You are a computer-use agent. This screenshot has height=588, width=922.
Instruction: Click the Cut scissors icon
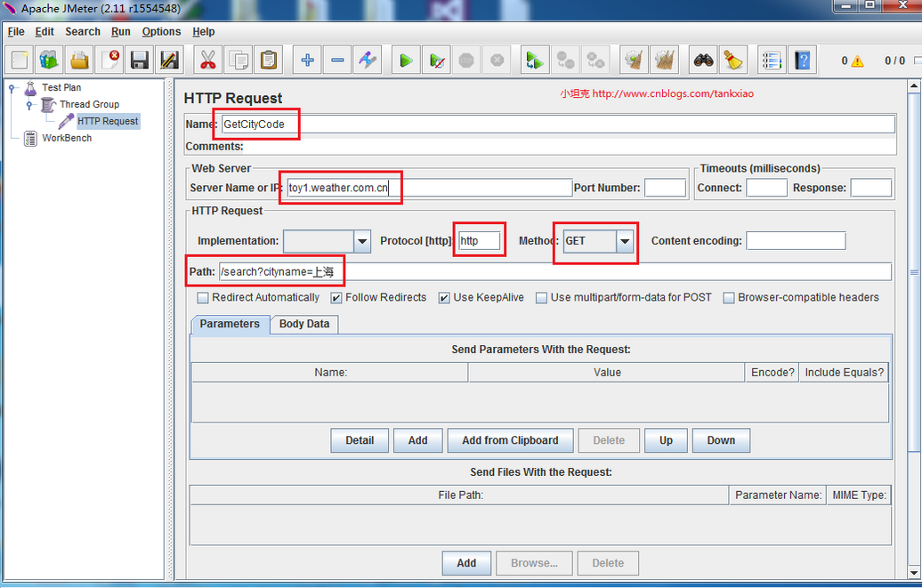point(207,60)
